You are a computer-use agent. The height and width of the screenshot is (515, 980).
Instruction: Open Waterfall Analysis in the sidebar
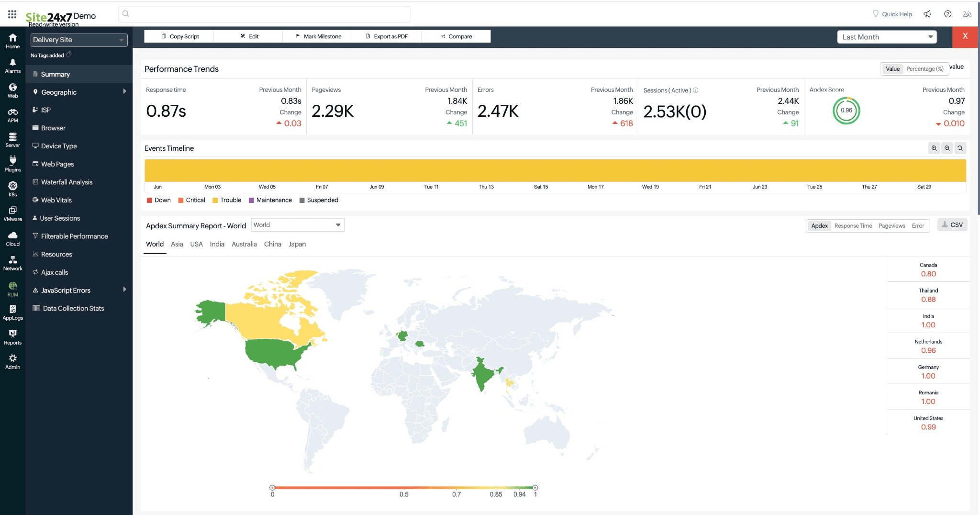tap(67, 182)
